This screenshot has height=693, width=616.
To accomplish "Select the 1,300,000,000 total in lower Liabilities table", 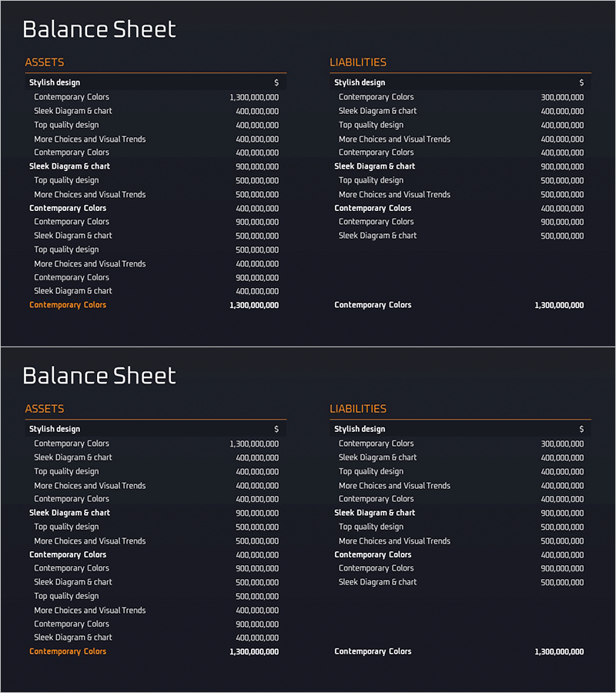I will click(559, 652).
